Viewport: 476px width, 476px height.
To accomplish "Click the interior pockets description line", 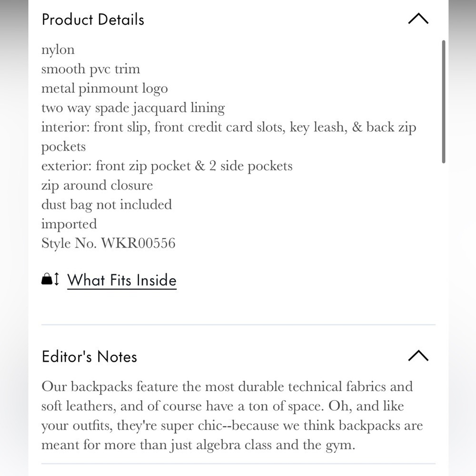I will [x=229, y=137].
